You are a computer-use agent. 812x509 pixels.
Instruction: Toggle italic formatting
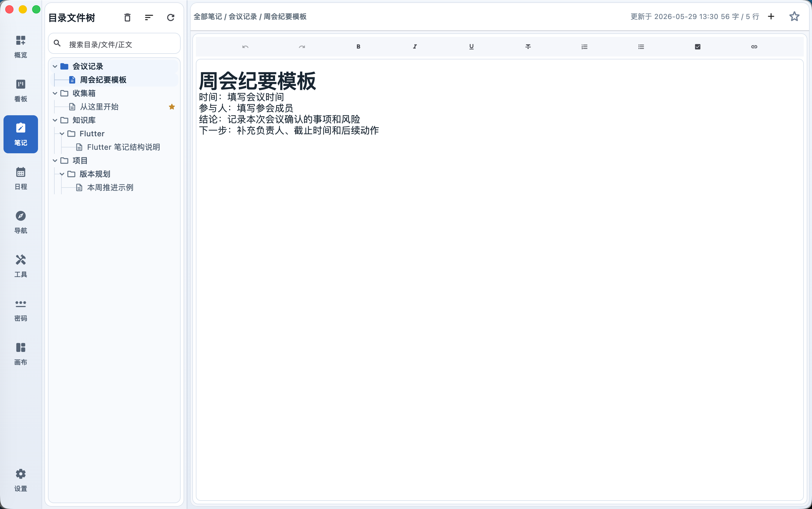415,47
